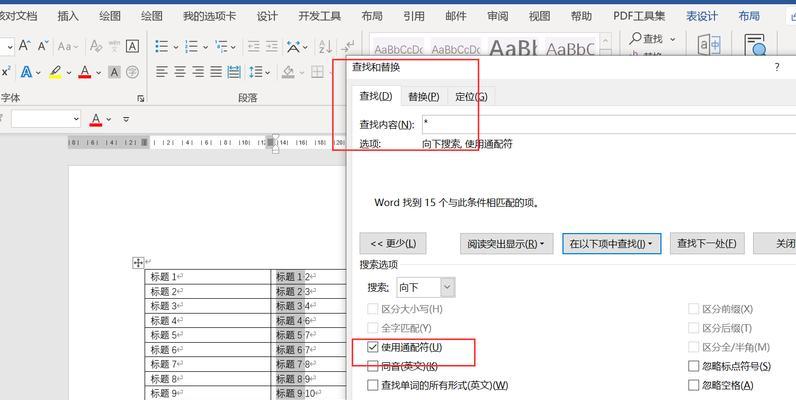
Task: Decrease paragraph indent
Action: click(254, 46)
